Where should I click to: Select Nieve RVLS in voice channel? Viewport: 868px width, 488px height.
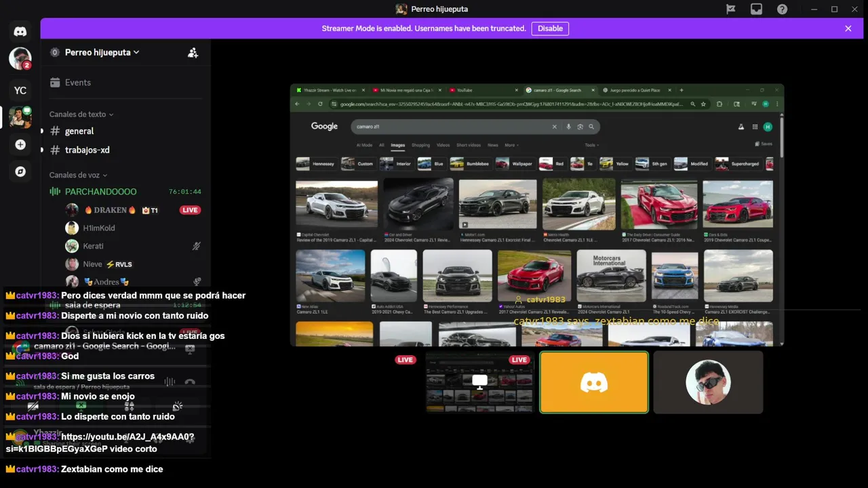(132, 264)
